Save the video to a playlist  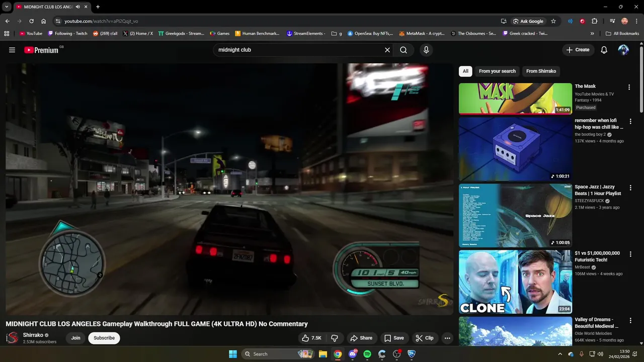pos(394,338)
